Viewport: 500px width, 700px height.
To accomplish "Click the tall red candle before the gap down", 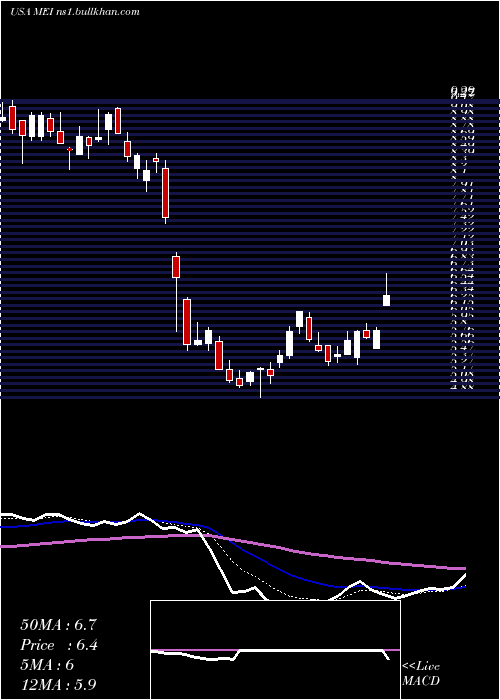I will [166, 192].
